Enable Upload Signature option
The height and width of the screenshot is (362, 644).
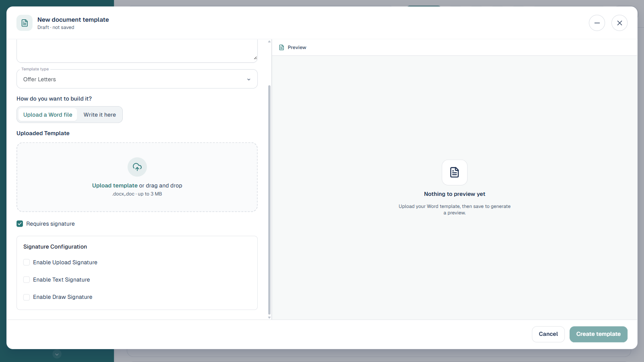[x=27, y=262]
